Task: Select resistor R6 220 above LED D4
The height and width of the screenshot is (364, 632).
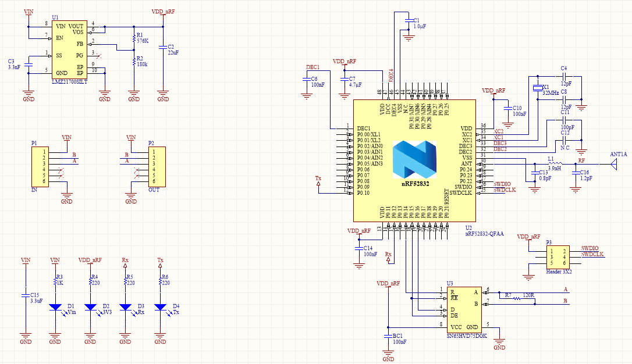Action: pyautogui.click(x=161, y=282)
